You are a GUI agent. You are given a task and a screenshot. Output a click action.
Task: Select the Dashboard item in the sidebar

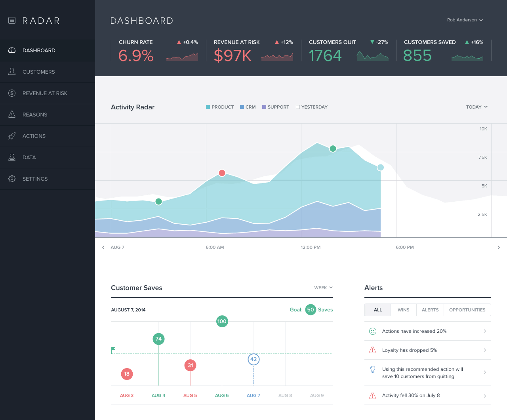coord(39,50)
